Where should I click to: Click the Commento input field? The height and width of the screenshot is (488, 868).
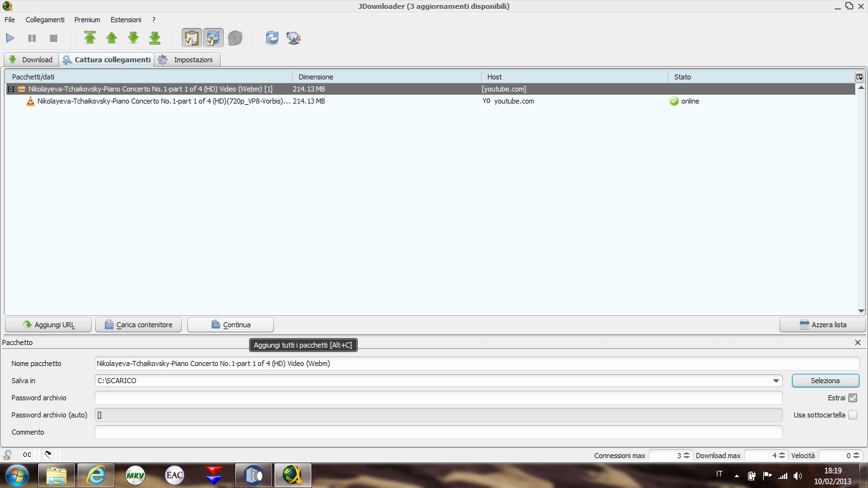tap(438, 432)
